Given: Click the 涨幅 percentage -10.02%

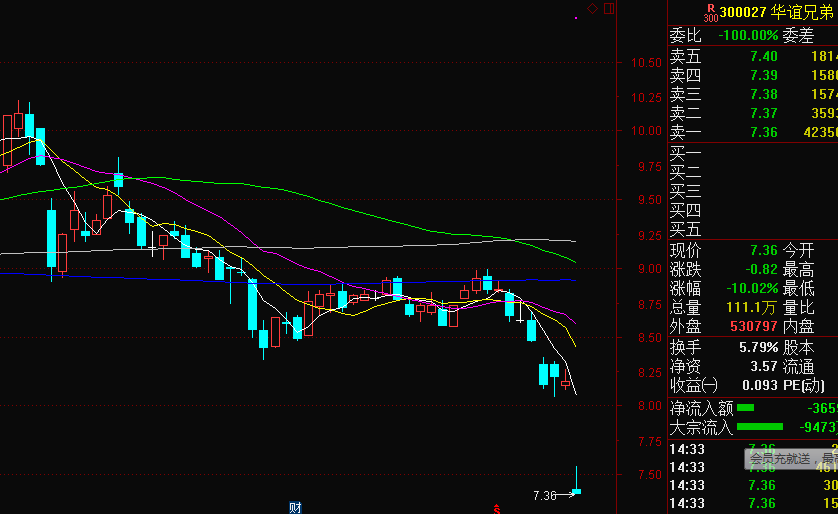Looking at the screenshot, I should (752, 289).
